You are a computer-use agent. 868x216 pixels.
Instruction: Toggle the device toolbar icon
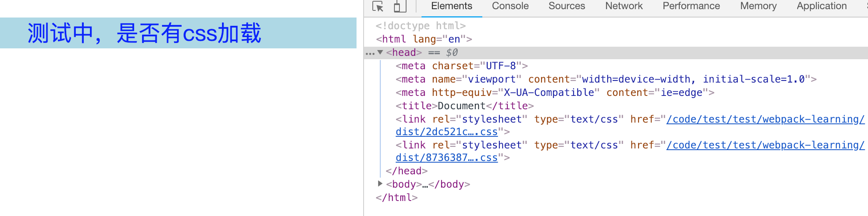click(400, 6)
